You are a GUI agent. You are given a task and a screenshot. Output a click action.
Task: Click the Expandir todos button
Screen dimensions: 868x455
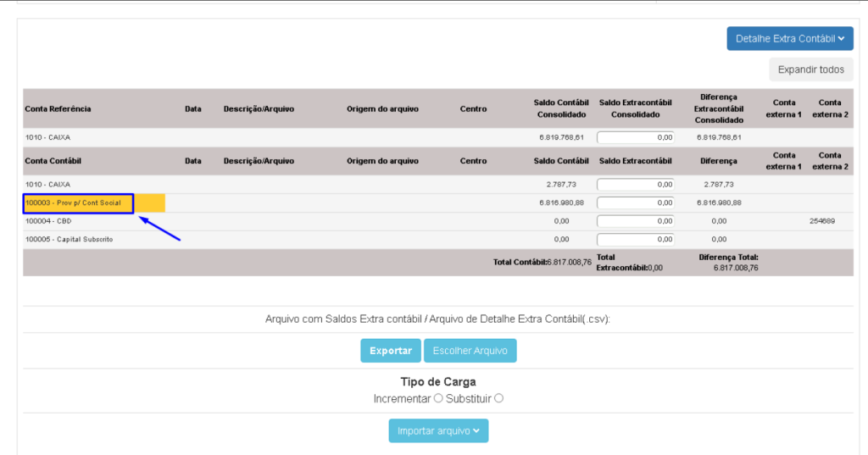click(x=810, y=69)
